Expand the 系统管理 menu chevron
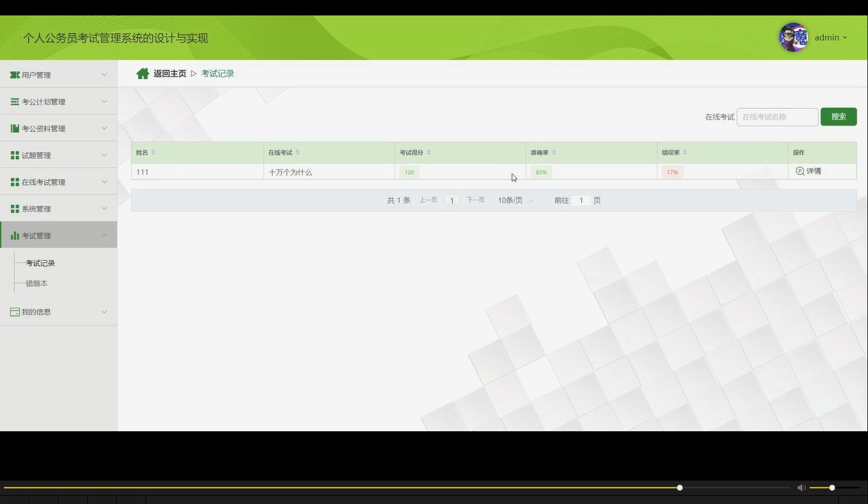This screenshot has height=504, width=868. tap(104, 208)
